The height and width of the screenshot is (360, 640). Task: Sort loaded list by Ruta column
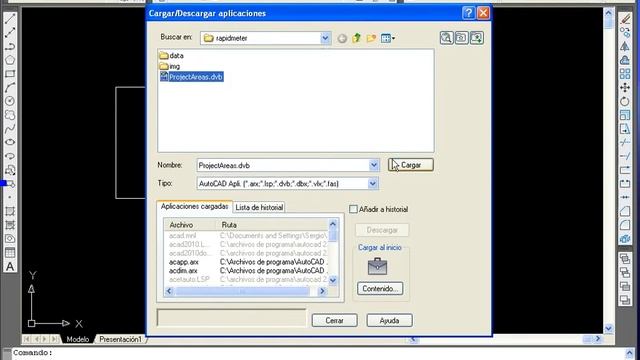pyautogui.click(x=271, y=225)
